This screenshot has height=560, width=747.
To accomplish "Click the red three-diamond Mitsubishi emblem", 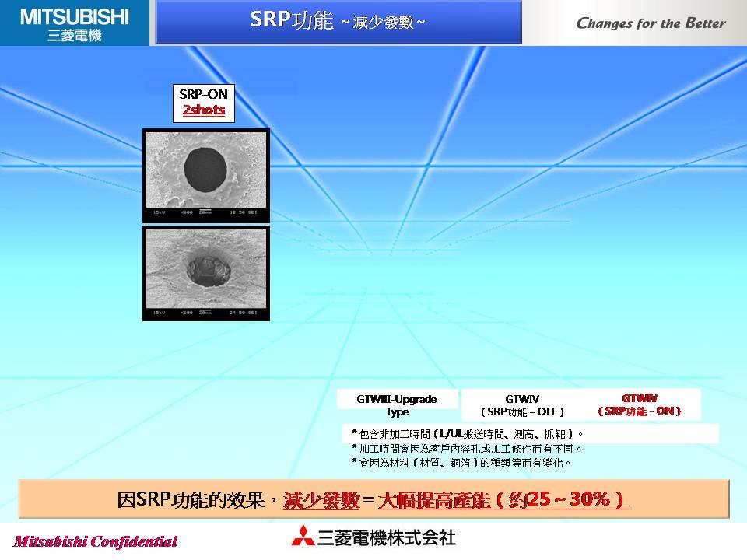I will tap(303, 536).
